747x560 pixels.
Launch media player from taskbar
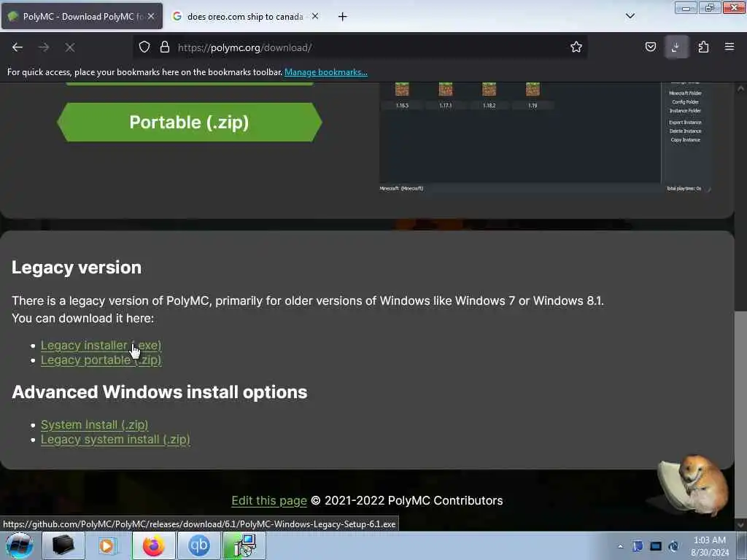tap(108, 545)
